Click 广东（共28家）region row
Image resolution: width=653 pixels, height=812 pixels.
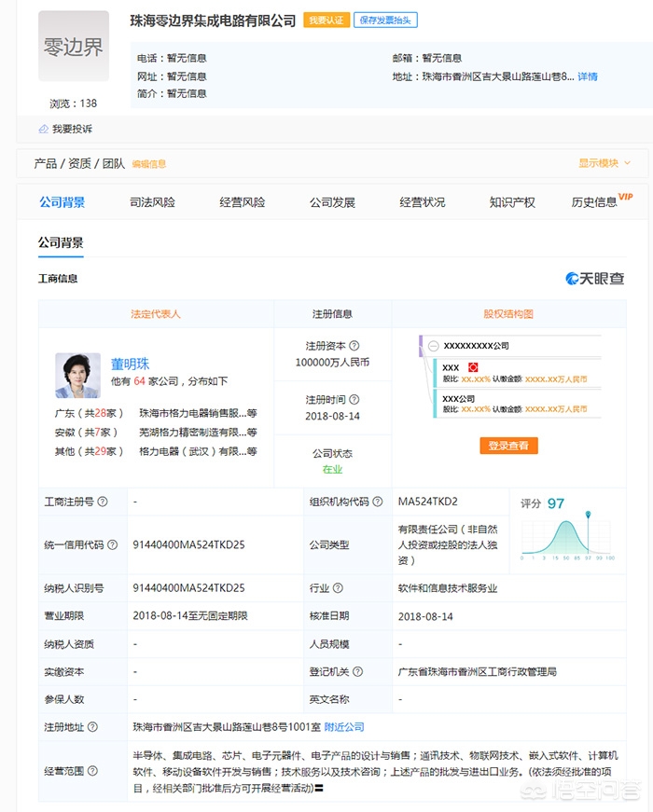[x=90, y=413]
